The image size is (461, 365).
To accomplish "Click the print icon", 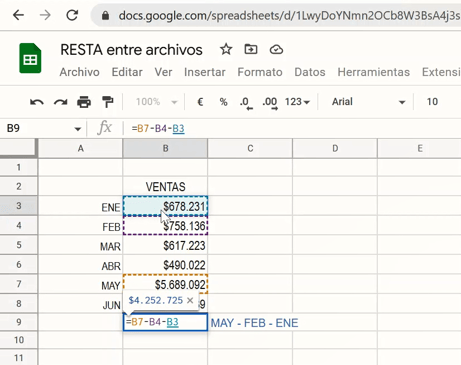I will [84, 102].
